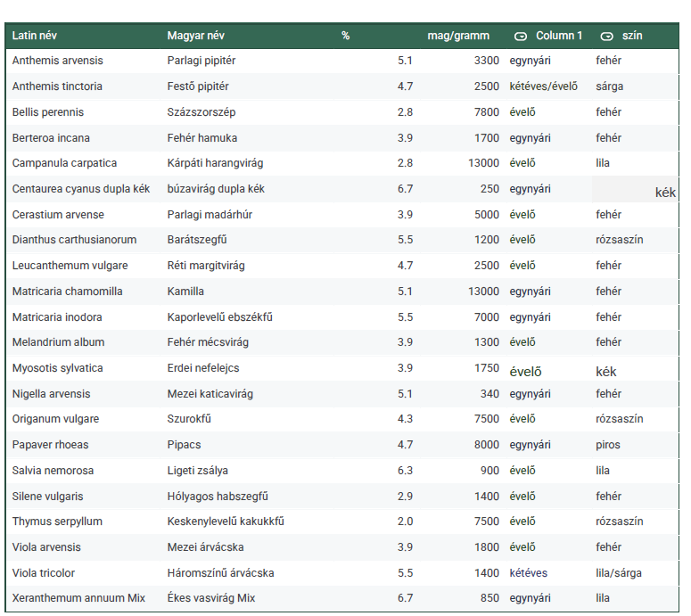Image resolution: width=691 pixels, height=616 pixels.
Task: Click the piros color cell for Papaver rhoeas
Action: click(x=608, y=445)
